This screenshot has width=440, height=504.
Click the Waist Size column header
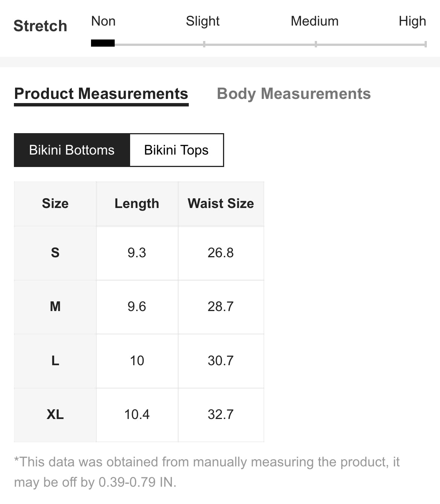coord(221,203)
